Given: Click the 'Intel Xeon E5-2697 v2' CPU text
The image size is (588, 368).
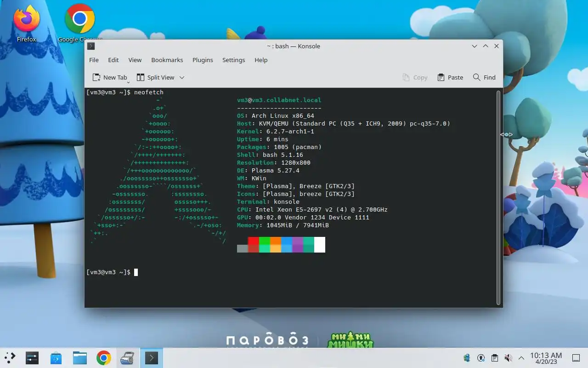Looking at the screenshot, I should coord(294,210).
